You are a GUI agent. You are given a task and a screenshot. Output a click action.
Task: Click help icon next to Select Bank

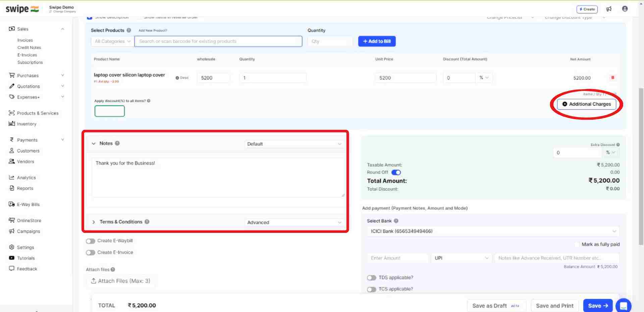[396, 221]
